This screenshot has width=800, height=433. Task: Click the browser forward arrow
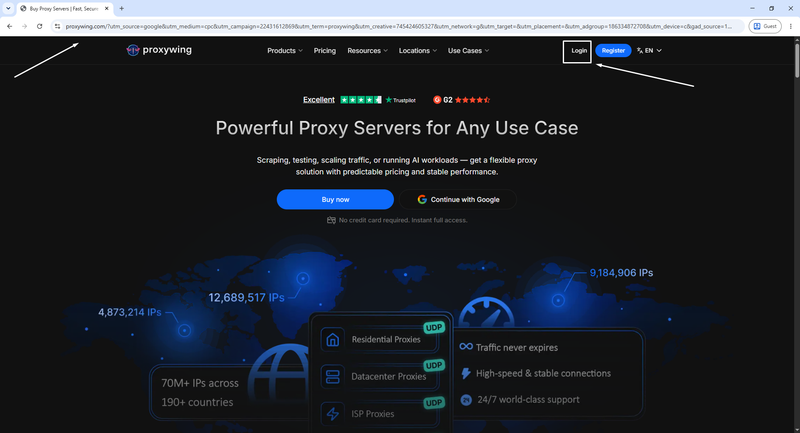(24, 26)
